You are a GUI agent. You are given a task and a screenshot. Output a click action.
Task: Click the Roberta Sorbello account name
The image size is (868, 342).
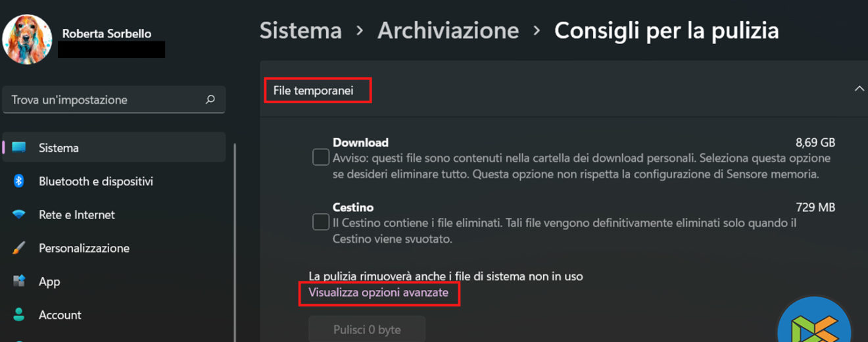(107, 33)
